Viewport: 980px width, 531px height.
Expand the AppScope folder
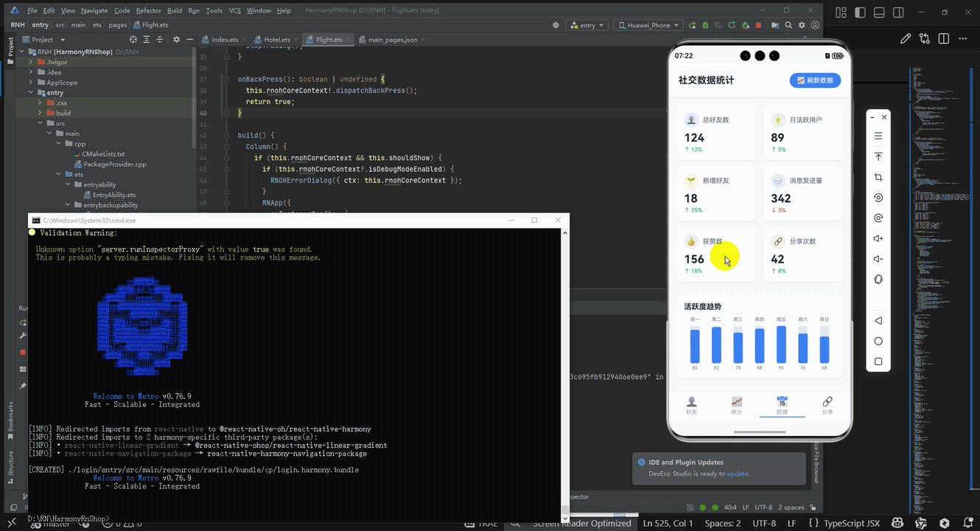pyautogui.click(x=31, y=83)
